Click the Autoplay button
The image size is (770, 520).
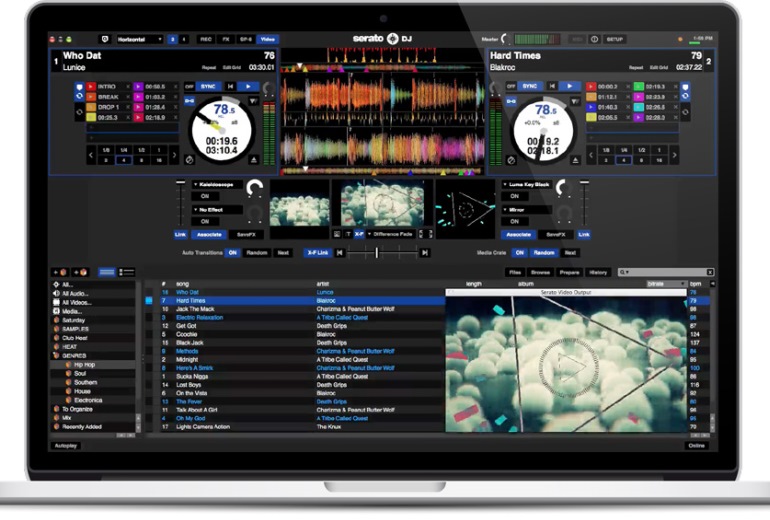66,446
